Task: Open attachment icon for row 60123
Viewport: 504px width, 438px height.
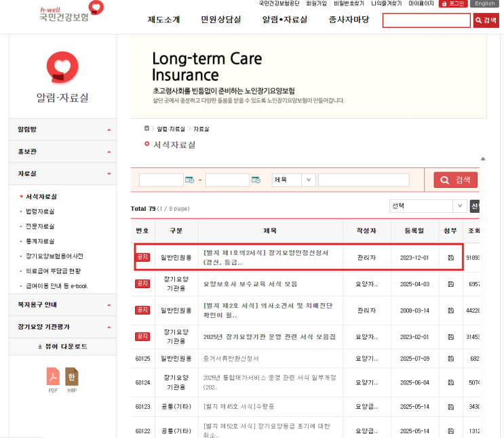Action: (450, 407)
